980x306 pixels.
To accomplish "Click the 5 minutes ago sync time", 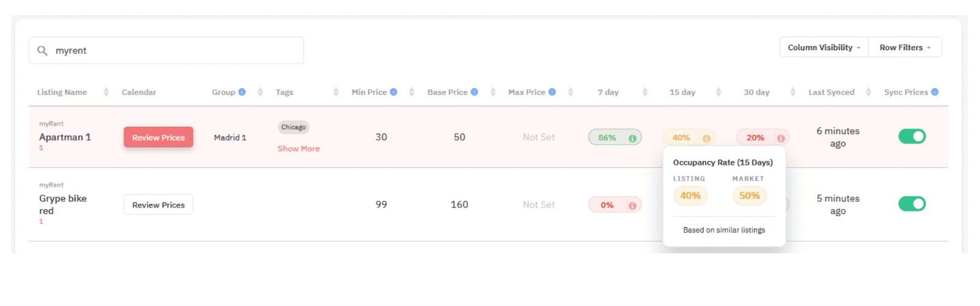I will tap(838, 204).
